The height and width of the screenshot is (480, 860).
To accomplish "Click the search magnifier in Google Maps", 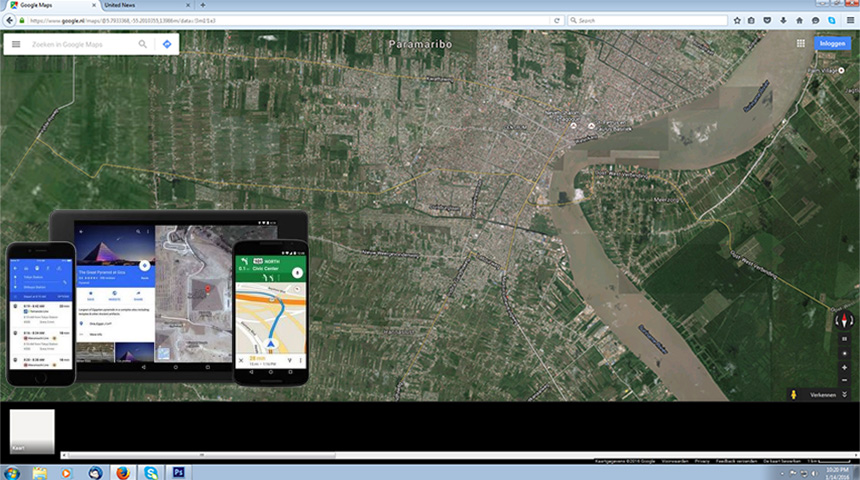I will click(x=143, y=44).
